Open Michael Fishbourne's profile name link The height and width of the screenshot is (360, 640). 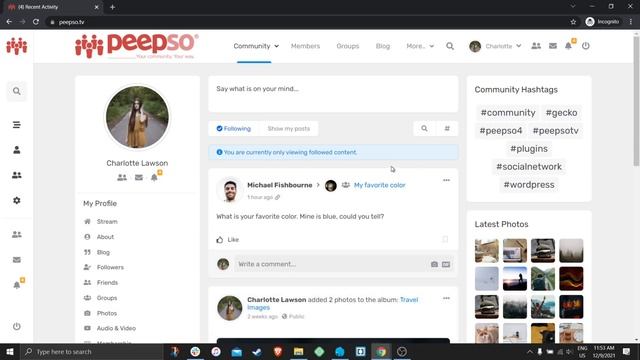[x=280, y=185]
